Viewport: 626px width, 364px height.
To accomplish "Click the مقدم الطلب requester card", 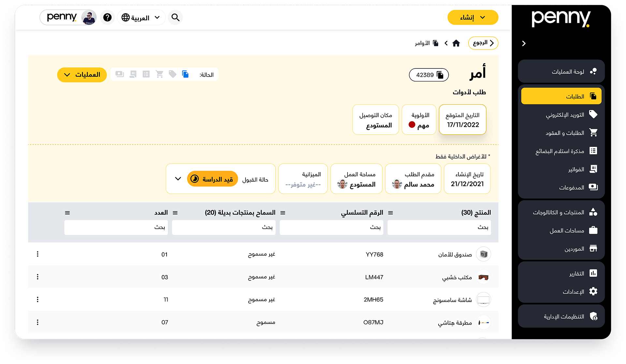I will click(x=413, y=179).
